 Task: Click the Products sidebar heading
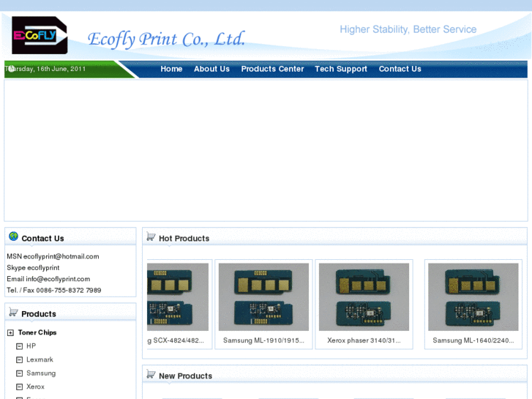(39, 314)
